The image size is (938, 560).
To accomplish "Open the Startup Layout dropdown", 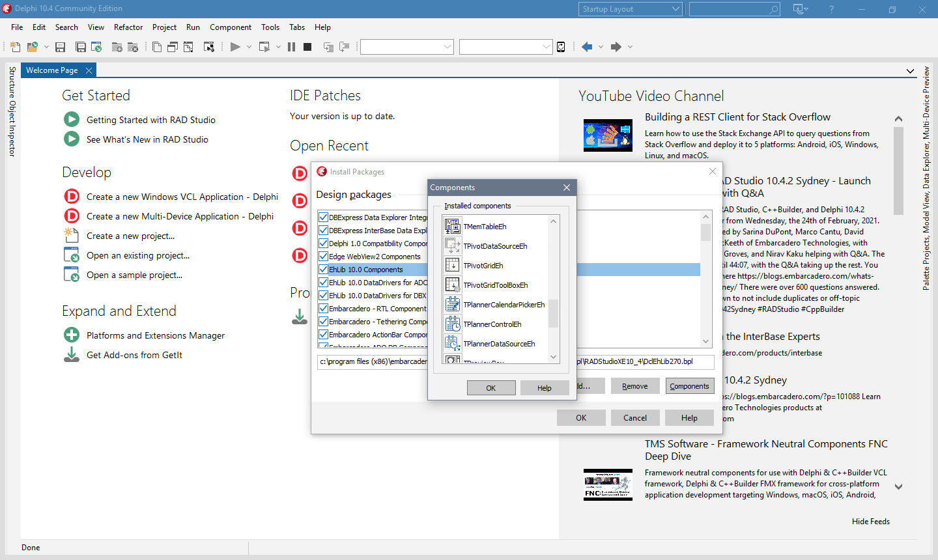I will [630, 9].
